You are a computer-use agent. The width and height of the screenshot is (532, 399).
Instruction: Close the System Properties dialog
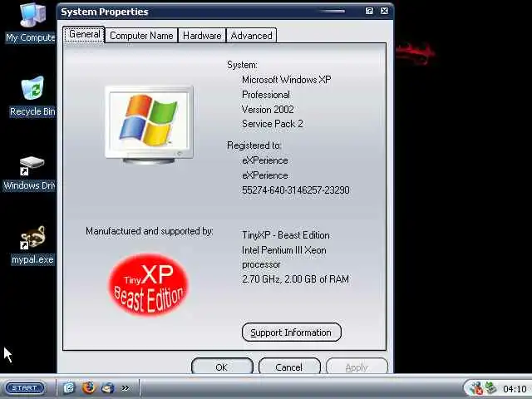coord(384,11)
